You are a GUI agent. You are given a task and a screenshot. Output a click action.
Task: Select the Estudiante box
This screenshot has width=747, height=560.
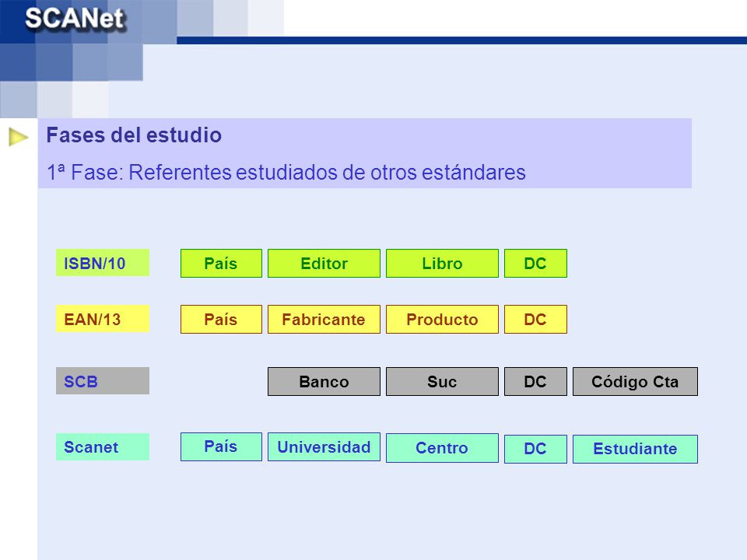click(x=635, y=449)
